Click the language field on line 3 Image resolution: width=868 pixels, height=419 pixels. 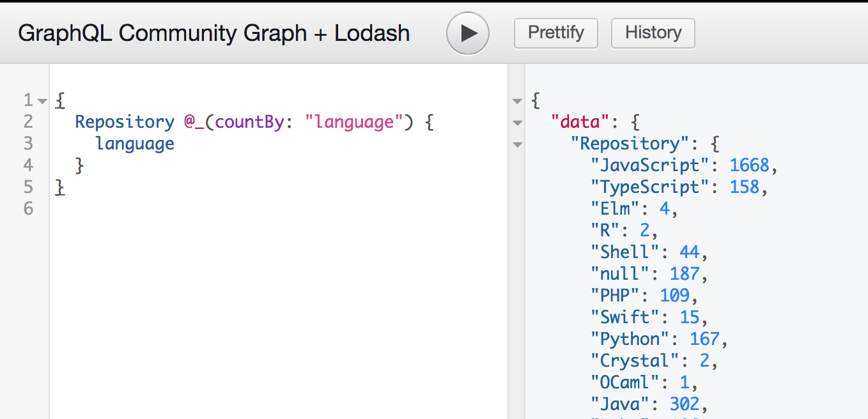pos(135,144)
